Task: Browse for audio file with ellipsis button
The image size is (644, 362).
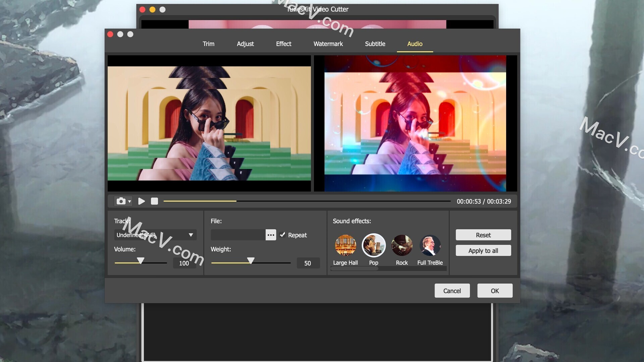Action: tap(271, 235)
